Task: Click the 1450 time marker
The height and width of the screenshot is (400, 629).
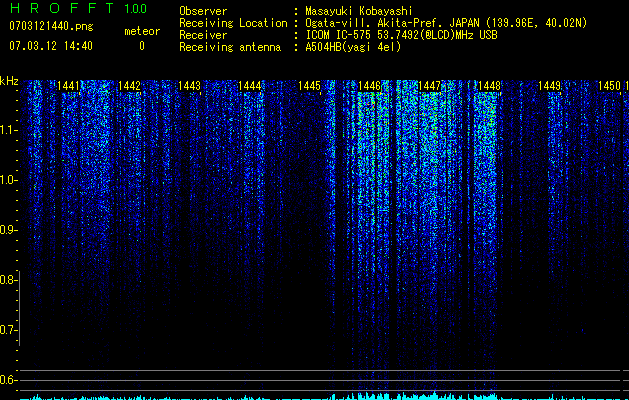Action: [x=609, y=86]
